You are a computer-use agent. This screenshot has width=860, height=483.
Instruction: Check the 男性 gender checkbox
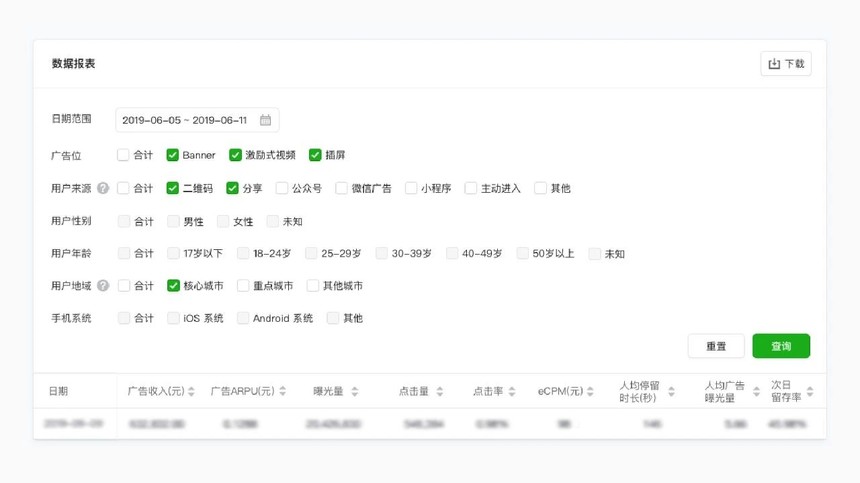pyautogui.click(x=173, y=221)
